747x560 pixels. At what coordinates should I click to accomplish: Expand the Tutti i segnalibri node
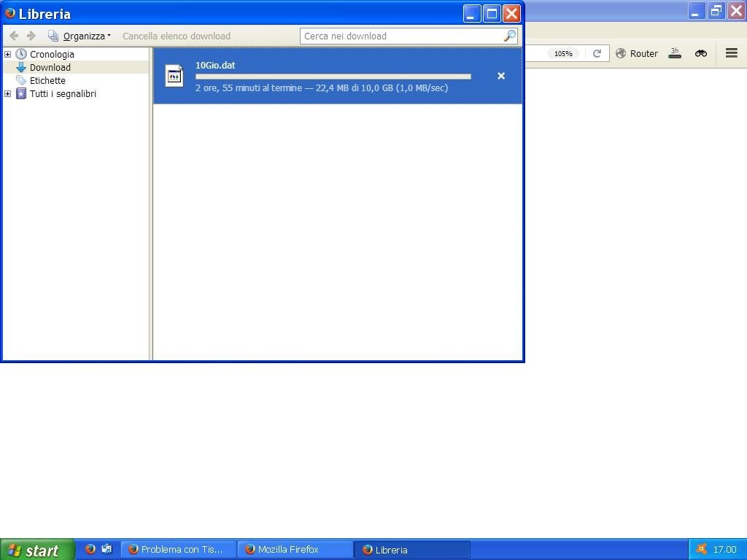tap(7, 94)
